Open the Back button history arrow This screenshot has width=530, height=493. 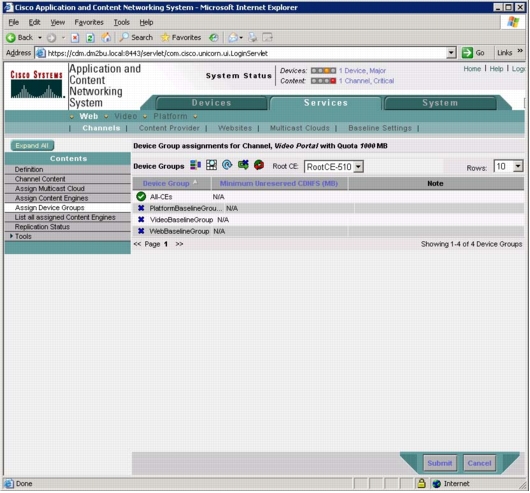click(40, 38)
